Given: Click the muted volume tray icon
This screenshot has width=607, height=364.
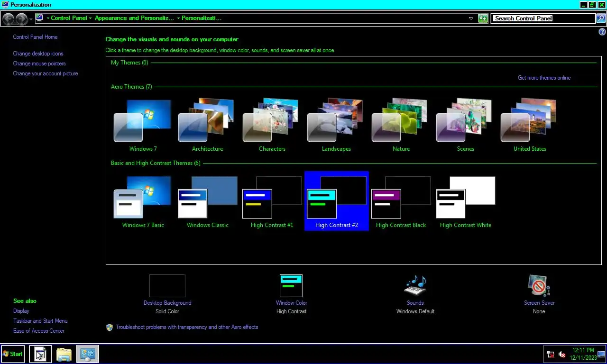Looking at the screenshot, I should [562, 354].
